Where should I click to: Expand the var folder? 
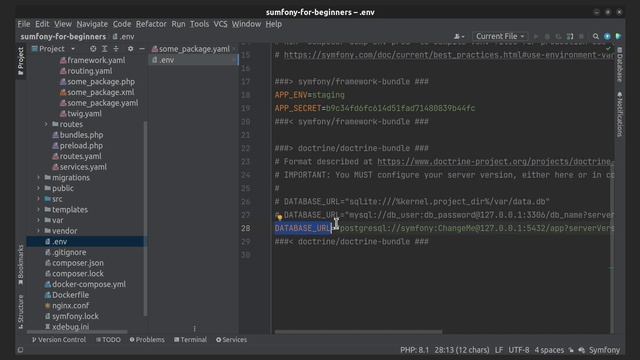tap(39, 220)
